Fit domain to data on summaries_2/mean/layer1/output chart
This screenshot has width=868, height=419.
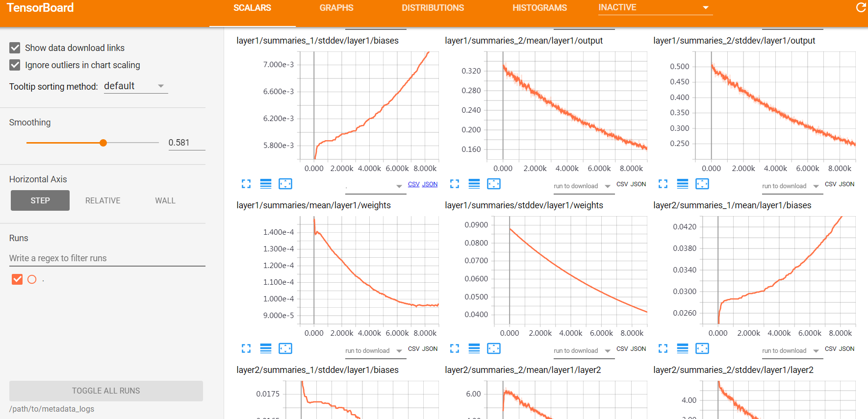click(494, 184)
